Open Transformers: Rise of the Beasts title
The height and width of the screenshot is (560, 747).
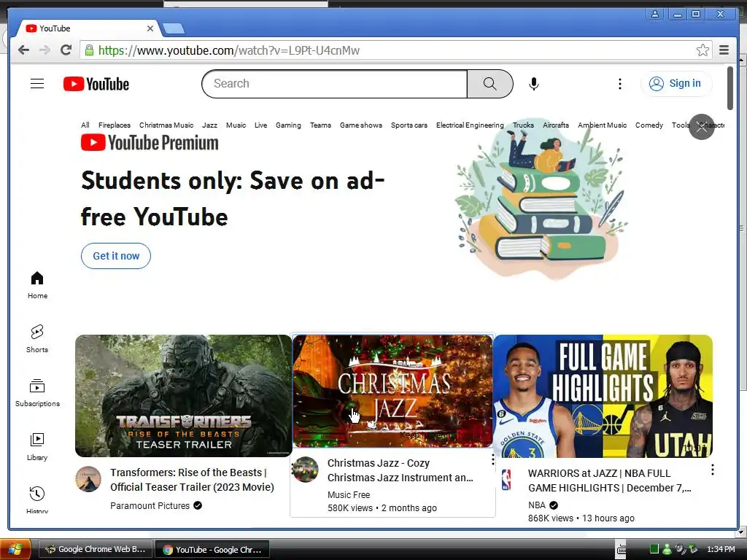coord(192,480)
